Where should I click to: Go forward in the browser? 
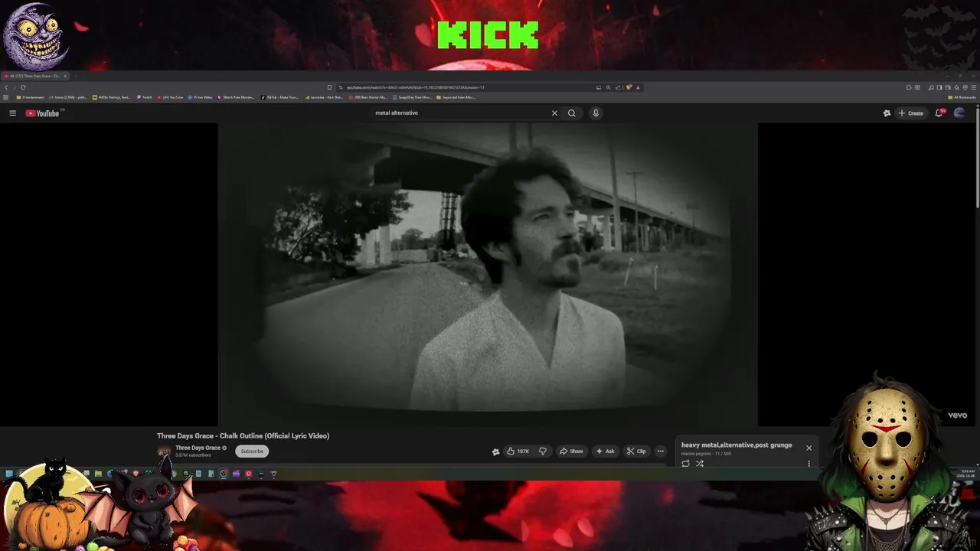15,87
